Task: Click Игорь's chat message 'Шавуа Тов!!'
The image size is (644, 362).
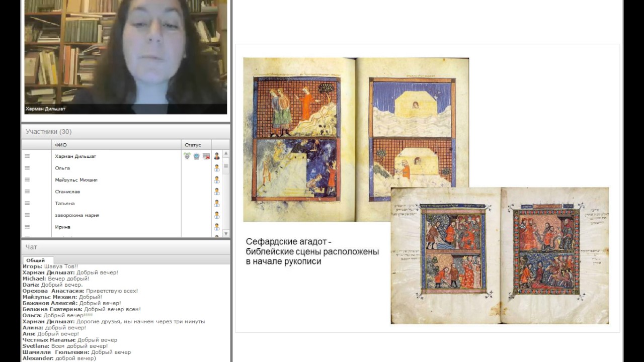Action: point(60,266)
